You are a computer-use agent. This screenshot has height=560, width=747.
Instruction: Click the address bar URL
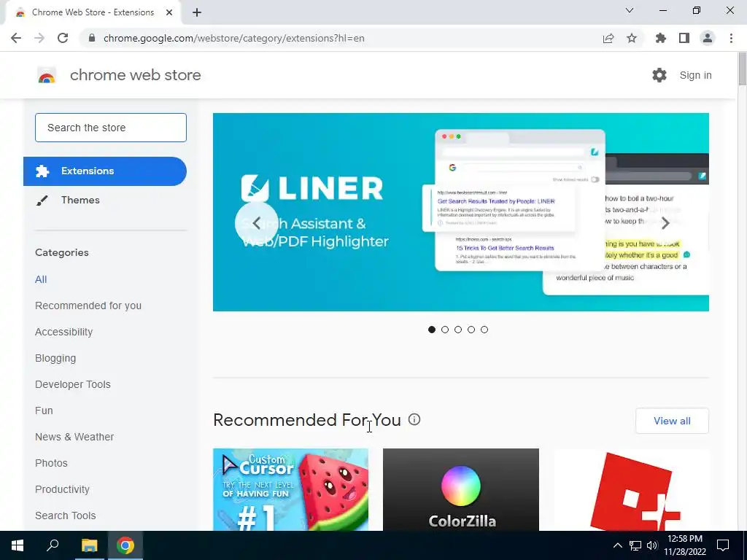click(234, 38)
